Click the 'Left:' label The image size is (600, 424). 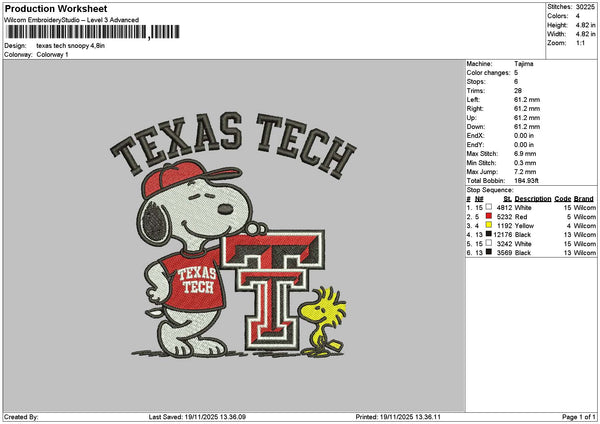473,99
